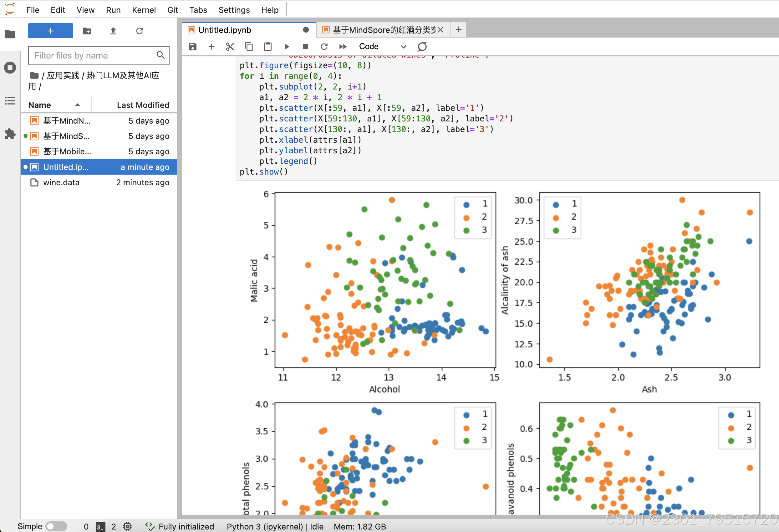Open the Extension Manager puzzle icon
Screen dimensions: 779x532
click(x=10, y=134)
